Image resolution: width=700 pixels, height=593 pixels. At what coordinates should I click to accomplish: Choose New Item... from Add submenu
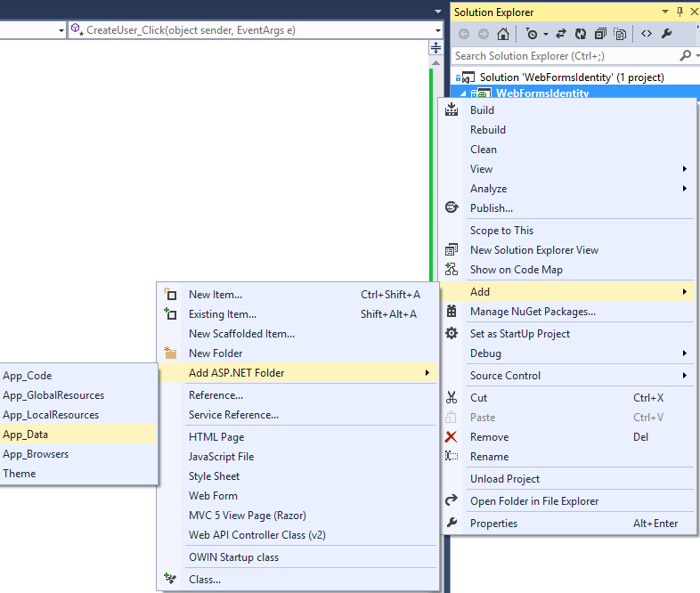[216, 295]
